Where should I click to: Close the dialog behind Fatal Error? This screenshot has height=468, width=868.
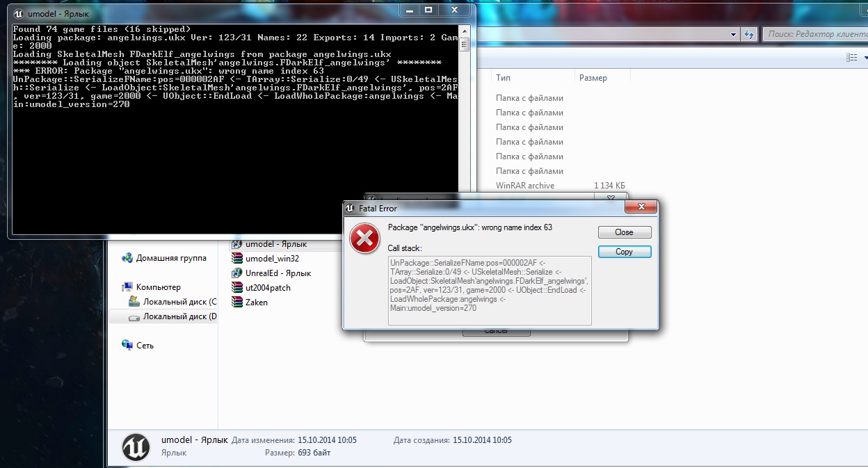point(610,198)
